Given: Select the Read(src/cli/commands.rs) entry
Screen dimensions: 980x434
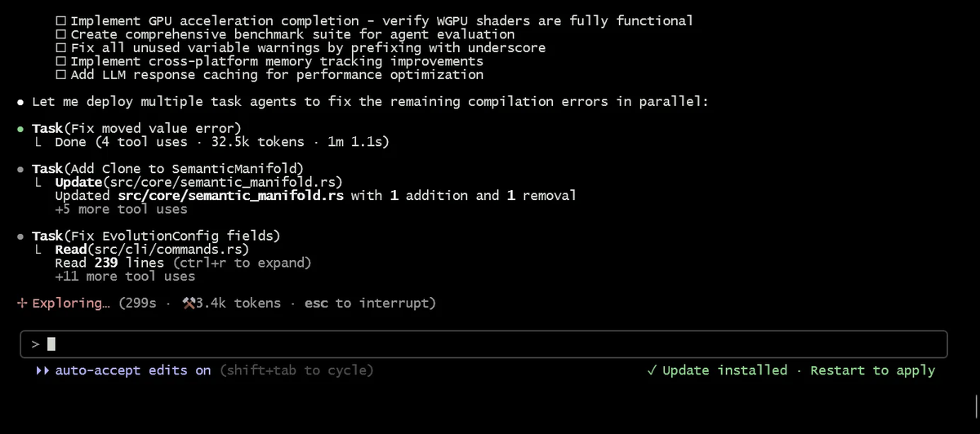Looking at the screenshot, I should [x=152, y=249].
